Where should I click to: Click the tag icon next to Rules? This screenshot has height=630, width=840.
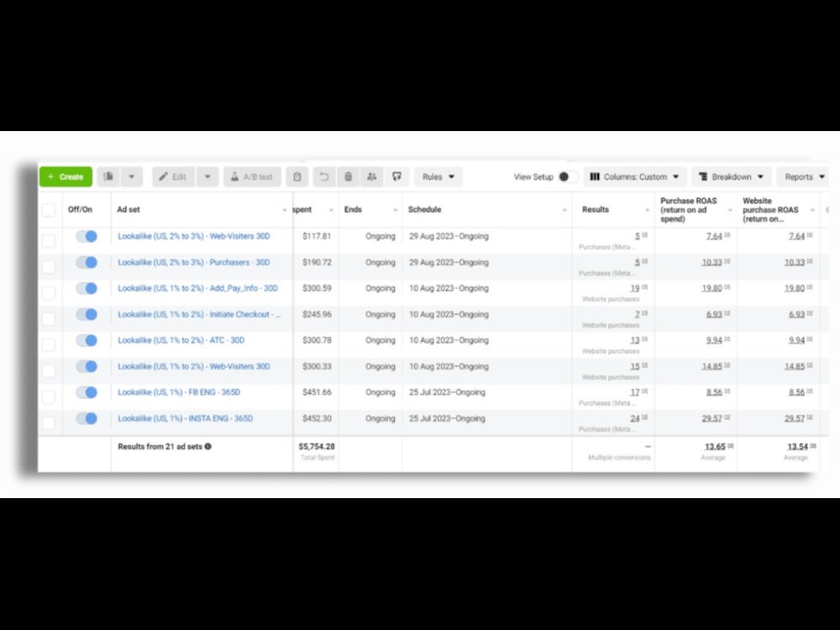pos(397,176)
